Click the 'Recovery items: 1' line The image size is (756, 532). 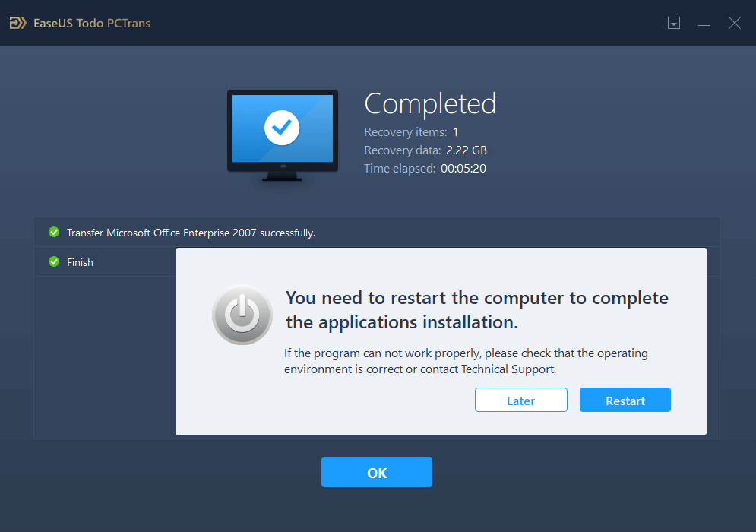[x=411, y=132]
